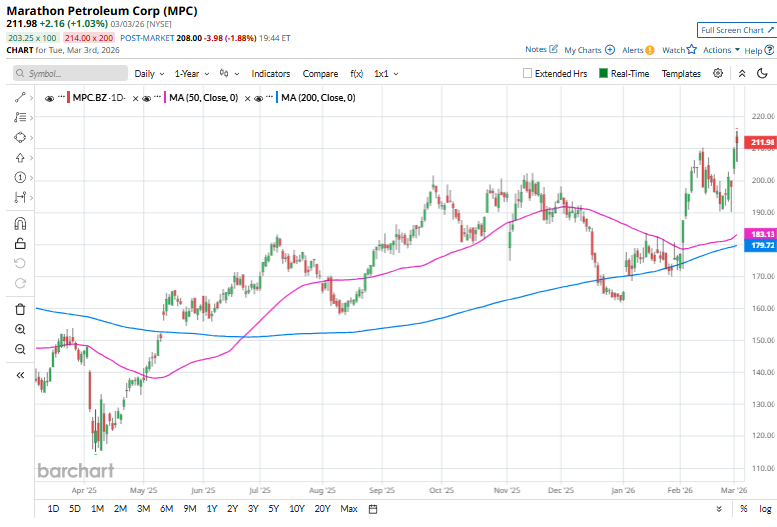
Task: Enable the Extended Hrs checkbox
Action: point(528,73)
